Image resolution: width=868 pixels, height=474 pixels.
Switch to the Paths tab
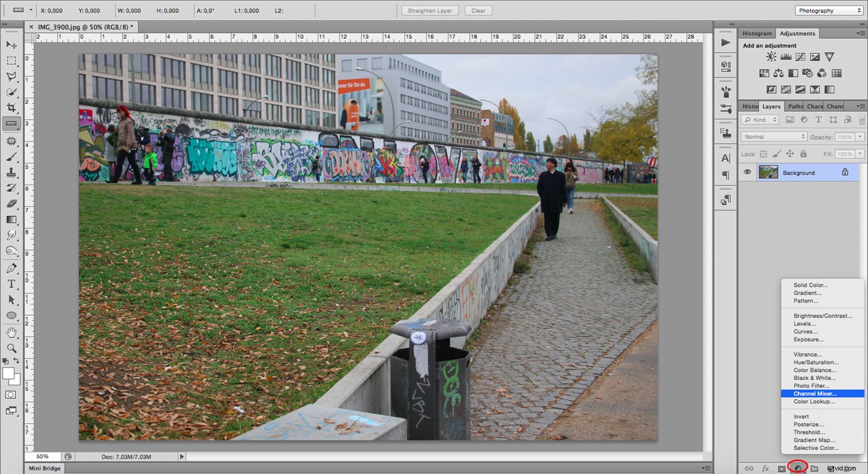(x=795, y=106)
